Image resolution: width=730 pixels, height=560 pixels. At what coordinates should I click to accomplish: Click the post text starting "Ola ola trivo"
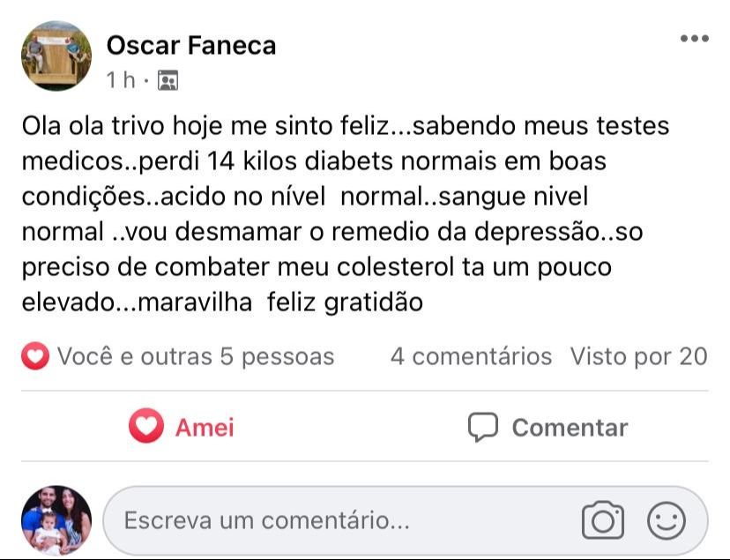346,126
